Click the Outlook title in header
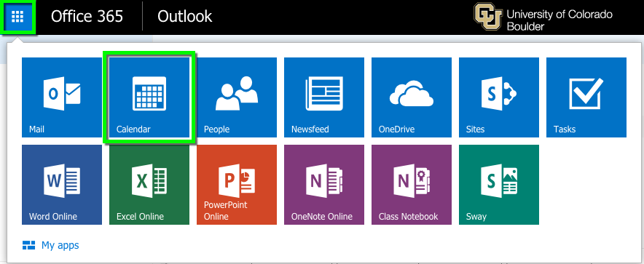Viewport: 644px width, 264px height. coord(185,17)
